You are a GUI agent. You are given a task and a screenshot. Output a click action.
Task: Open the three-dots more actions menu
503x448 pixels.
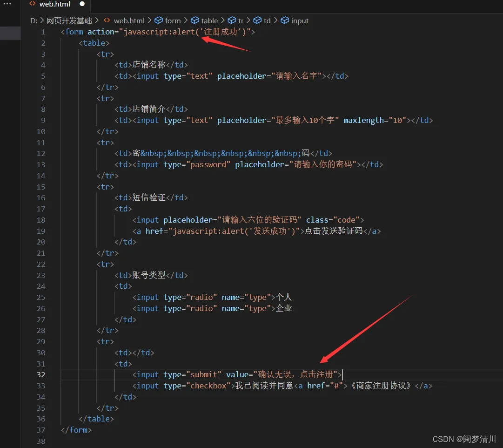pyautogui.click(x=7, y=4)
